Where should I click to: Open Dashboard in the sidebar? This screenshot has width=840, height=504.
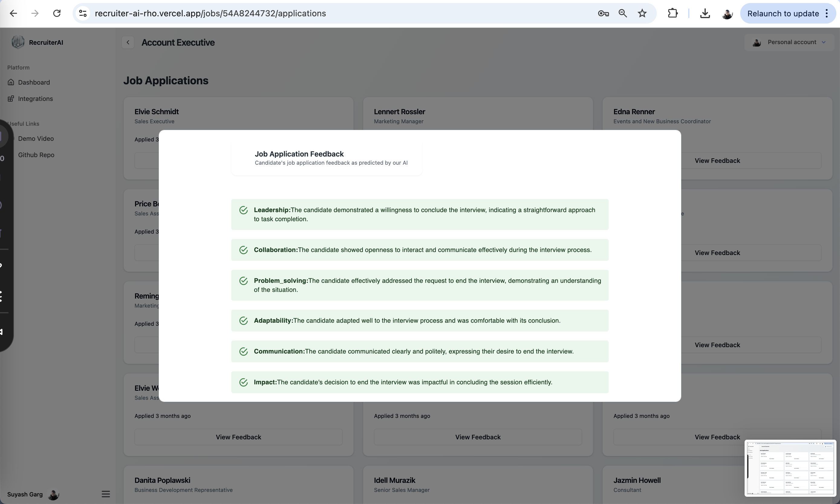click(x=34, y=82)
